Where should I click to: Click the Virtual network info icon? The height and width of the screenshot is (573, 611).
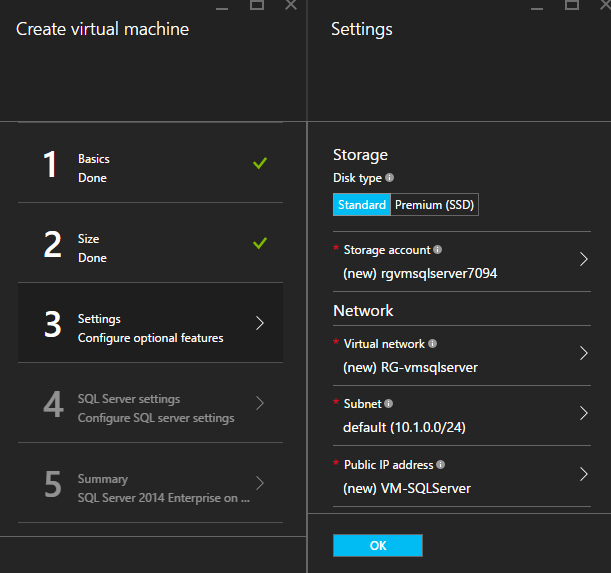click(x=433, y=343)
